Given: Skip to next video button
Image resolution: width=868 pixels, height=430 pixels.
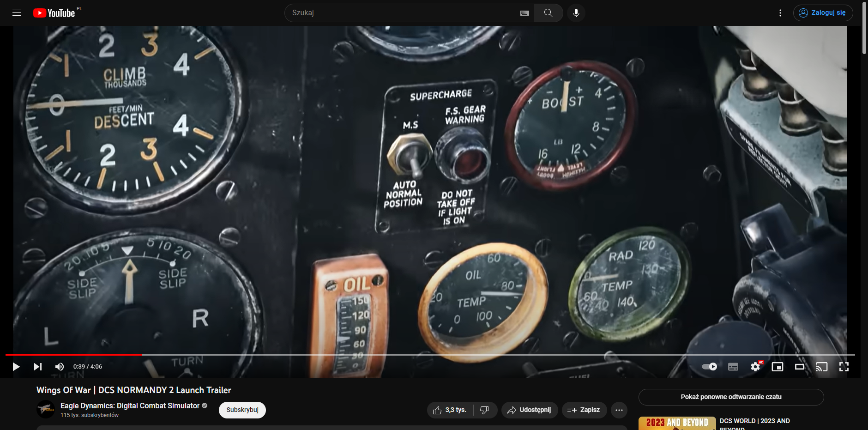Looking at the screenshot, I should (38, 367).
